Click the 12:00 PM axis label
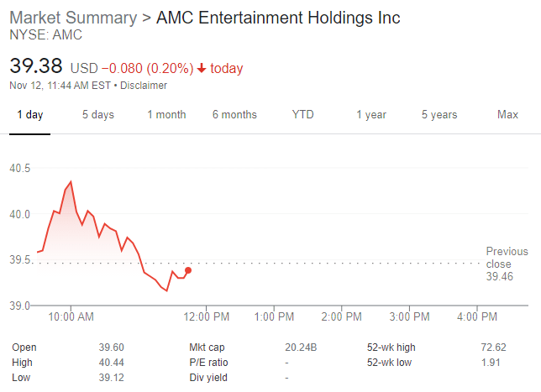 tap(206, 316)
